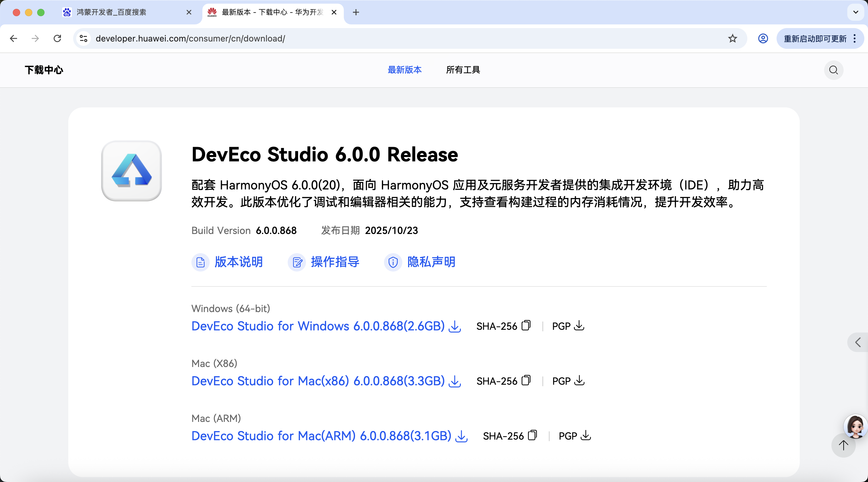
Task: Copy the SHA-256 for the Mac(ARM) download
Action: (532, 435)
